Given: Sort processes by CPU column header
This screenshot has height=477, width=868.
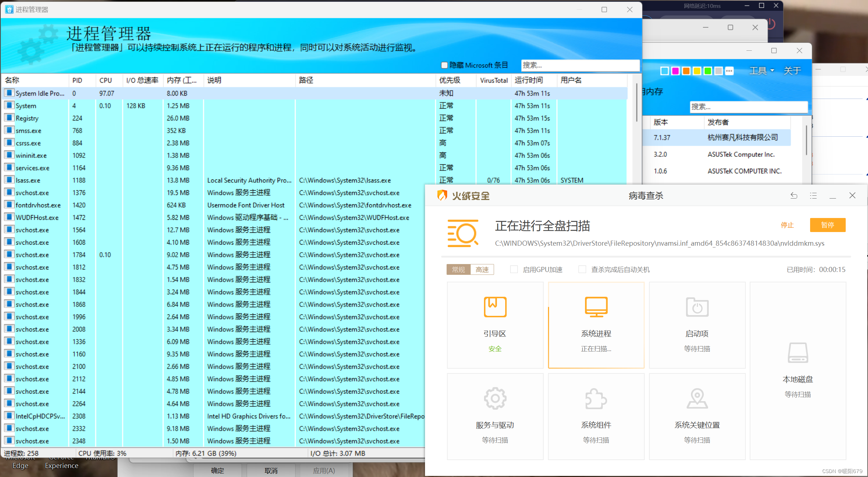Looking at the screenshot, I should tap(106, 80).
